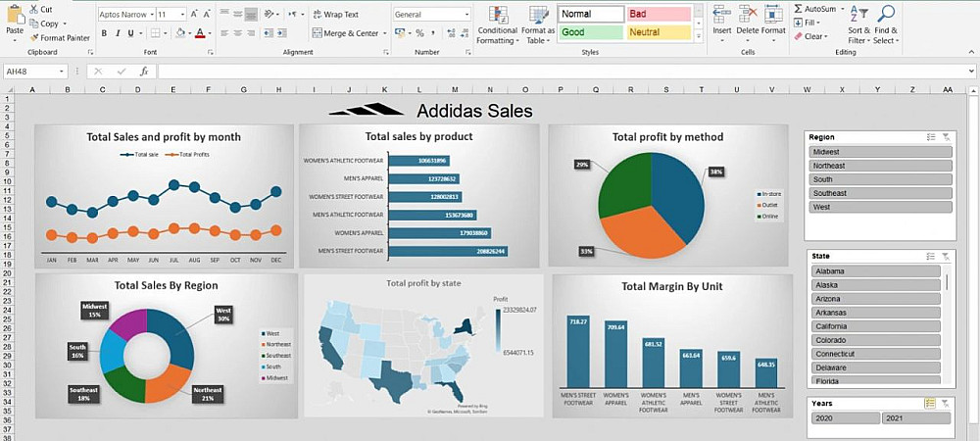The width and height of the screenshot is (980, 441).
Task: Cut the selection with the scissors icon
Action: point(33,10)
